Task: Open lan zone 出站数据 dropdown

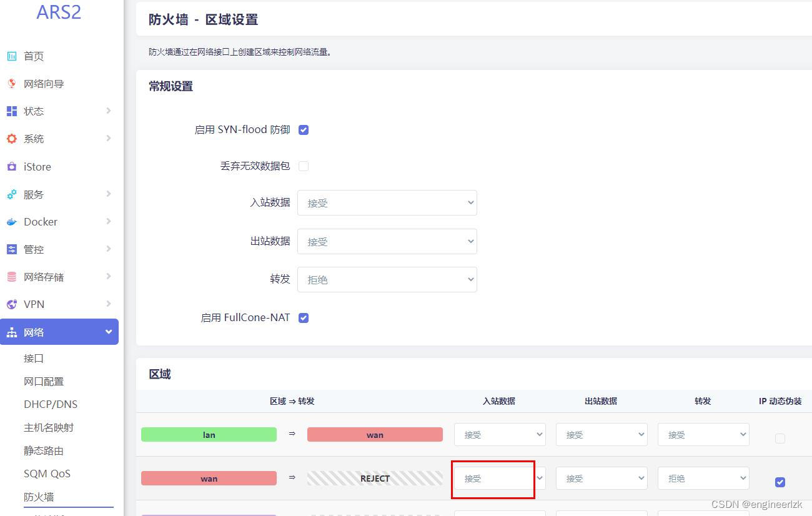Action: [x=602, y=435]
